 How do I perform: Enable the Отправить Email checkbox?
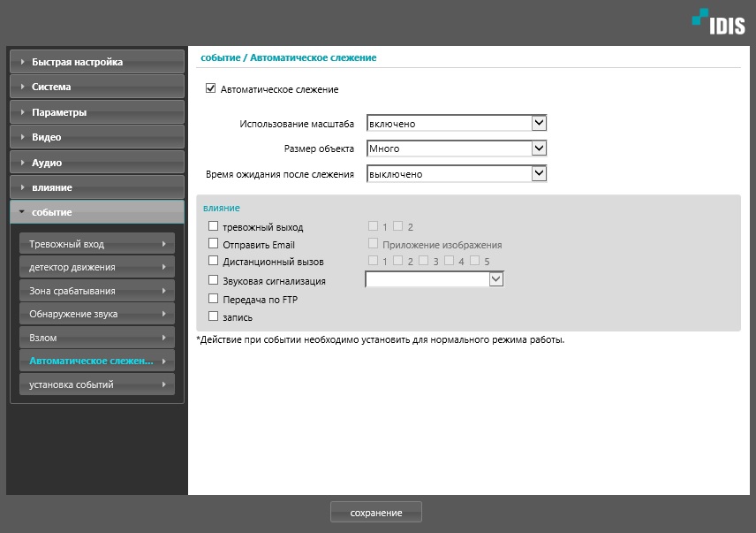click(x=213, y=244)
